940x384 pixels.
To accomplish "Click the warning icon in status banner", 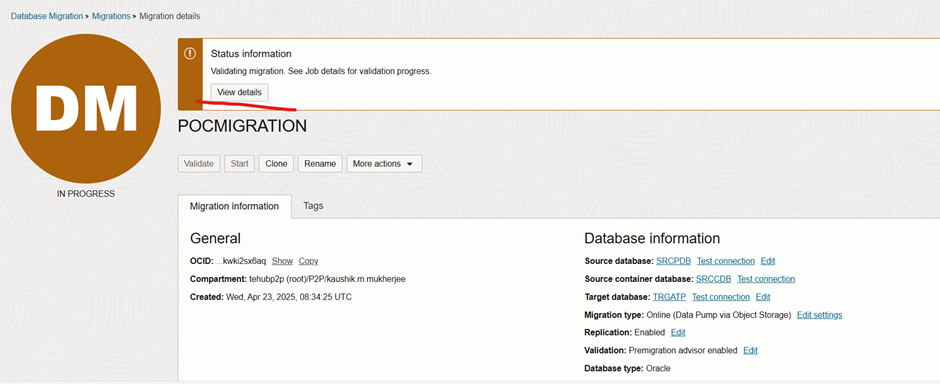I will [x=190, y=54].
